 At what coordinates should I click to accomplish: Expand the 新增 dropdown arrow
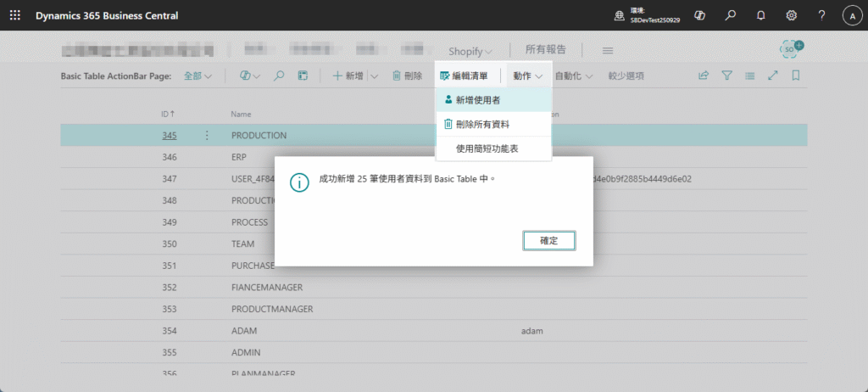374,76
